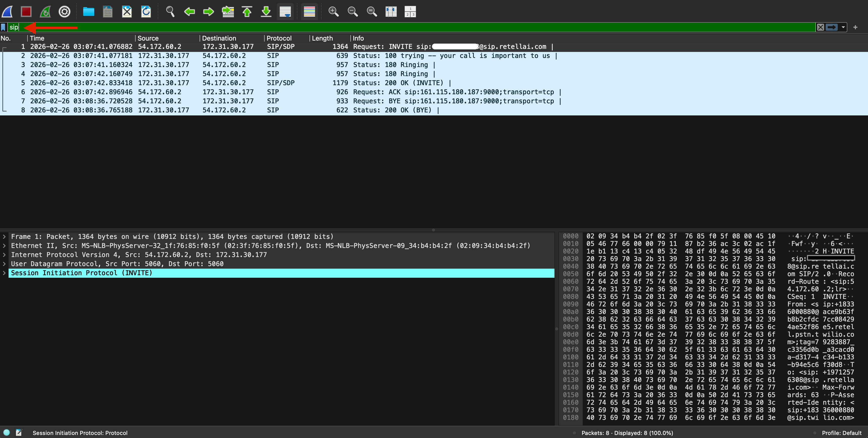The image size is (868, 438).
Task: Sort by the Protocol column header
Action: (x=279, y=38)
